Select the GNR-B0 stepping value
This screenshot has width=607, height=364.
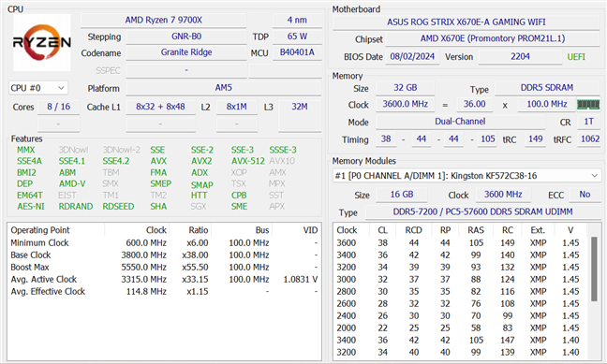coord(186,36)
